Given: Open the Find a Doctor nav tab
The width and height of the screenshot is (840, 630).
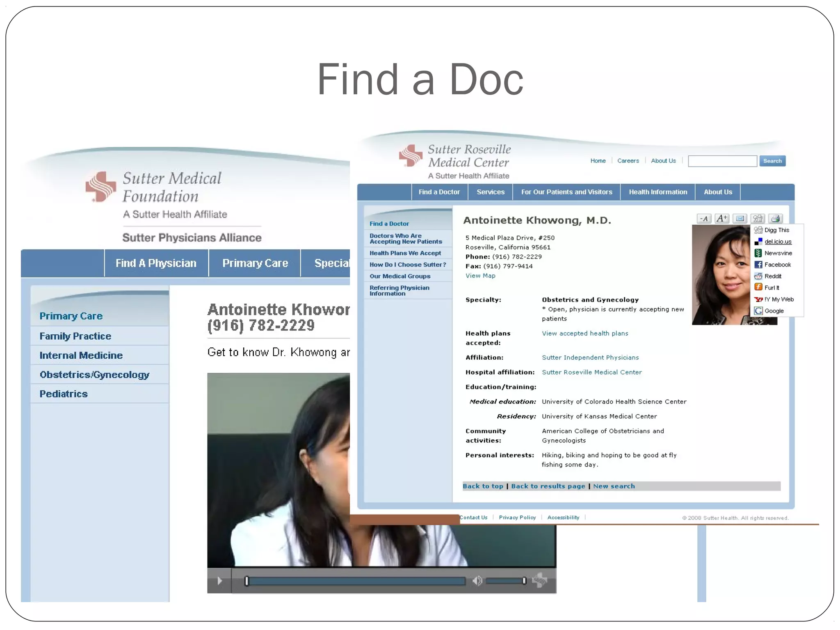Looking at the screenshot, I should click(439, 192).
